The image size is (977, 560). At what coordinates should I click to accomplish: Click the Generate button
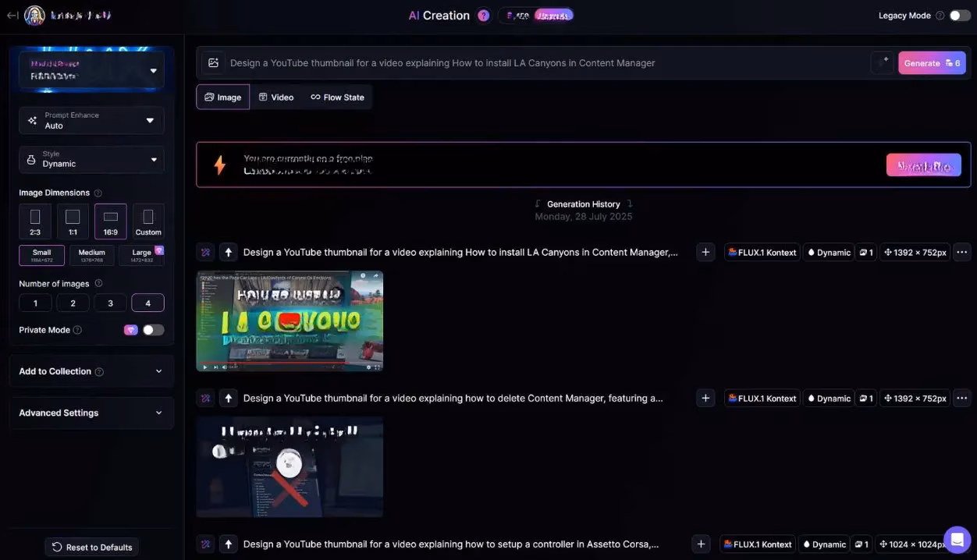pos(932,62)
